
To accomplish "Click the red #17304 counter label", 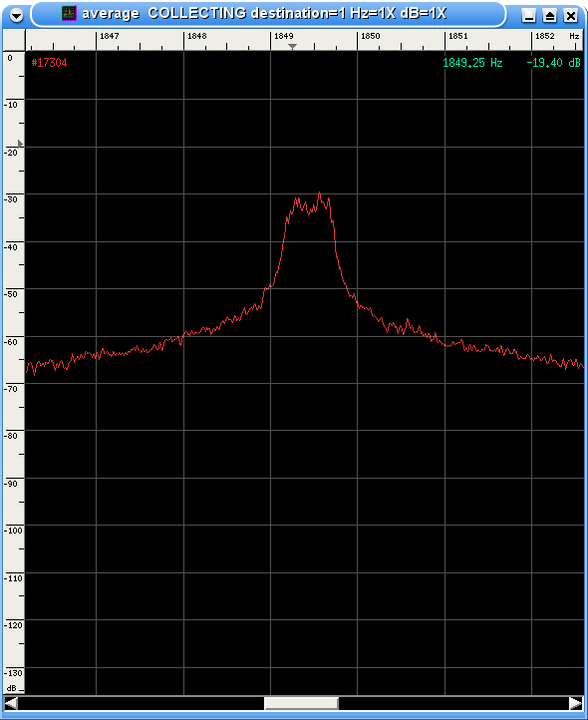I will pos(49,63).
